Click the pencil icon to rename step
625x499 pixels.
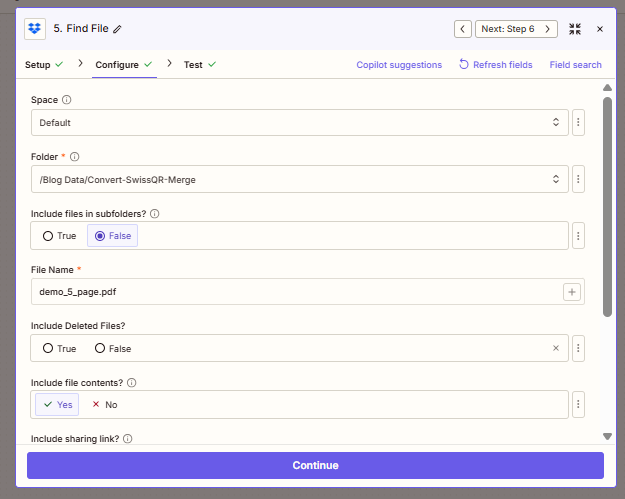118,29
